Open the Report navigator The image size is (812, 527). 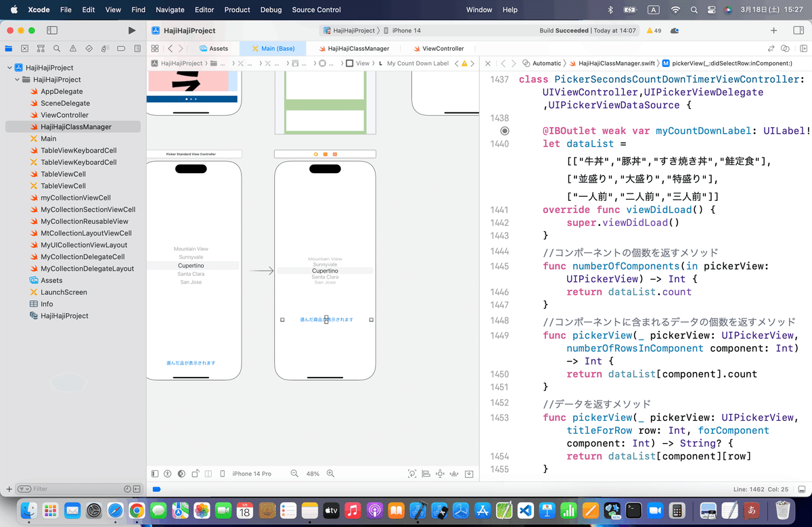click(137, 49)
